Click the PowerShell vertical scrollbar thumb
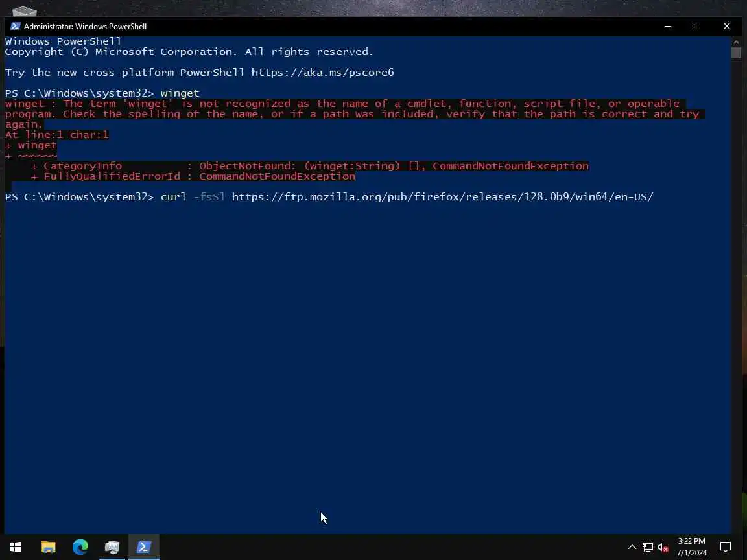The width and height of the screenshot is (747, 560). 736,53
